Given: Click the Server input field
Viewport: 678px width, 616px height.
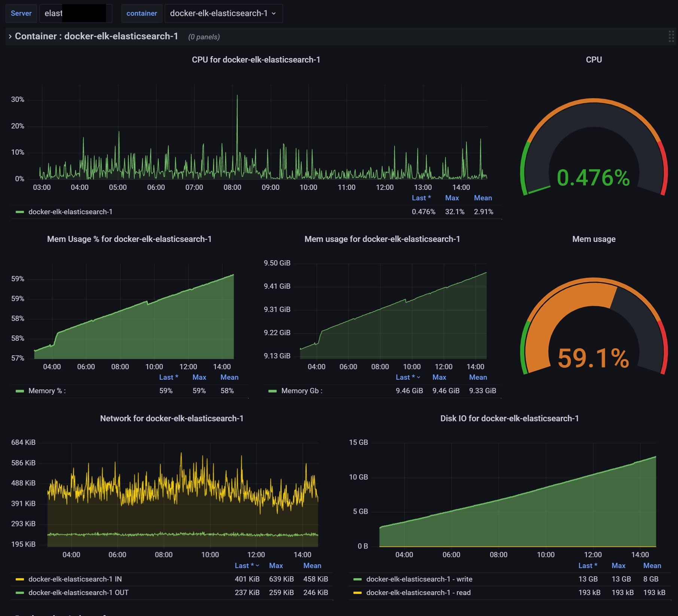Looking at the screenshot, I should pos(76,13).
